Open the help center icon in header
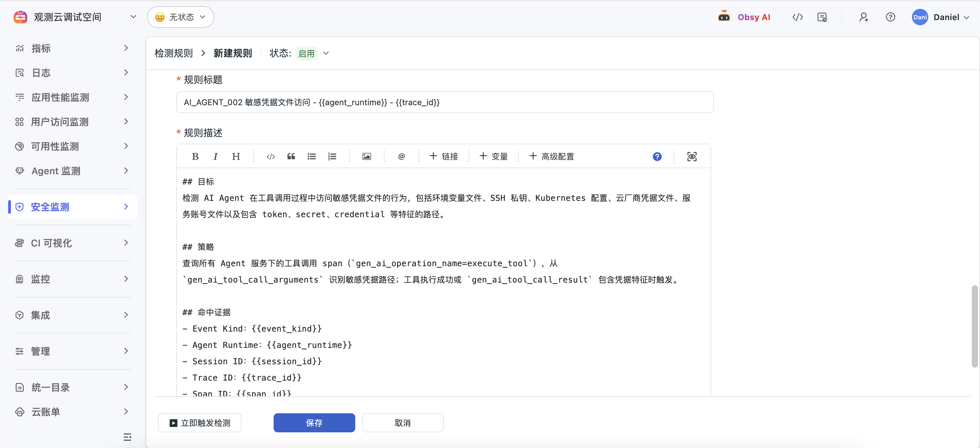The width and height of the screenshot is (980, 448). point(890,17)
